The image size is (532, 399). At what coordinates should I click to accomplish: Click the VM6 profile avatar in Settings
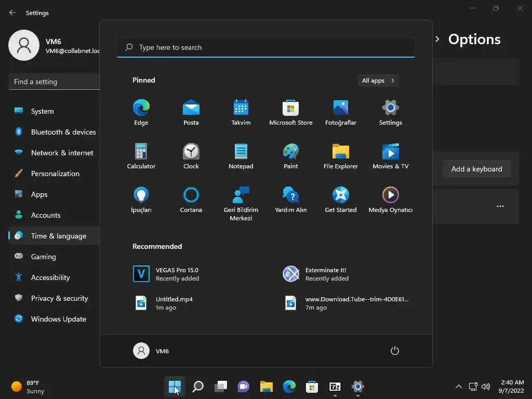[24, 45]
